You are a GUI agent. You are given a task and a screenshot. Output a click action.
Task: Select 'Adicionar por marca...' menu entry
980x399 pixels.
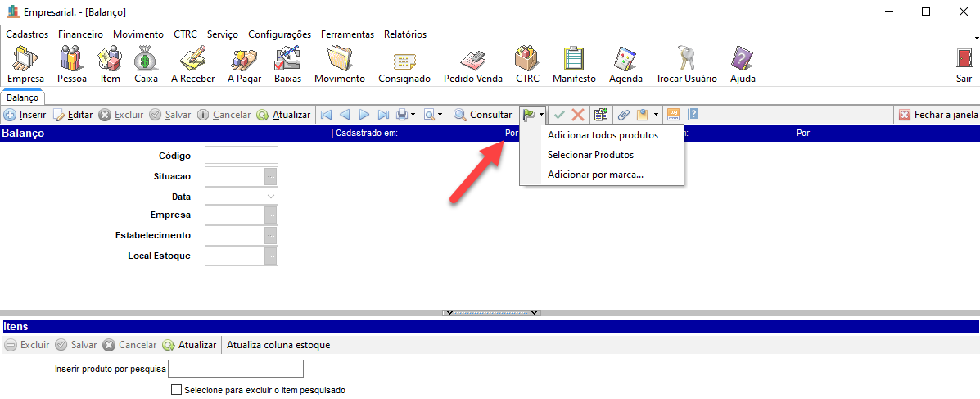(595, 175)
